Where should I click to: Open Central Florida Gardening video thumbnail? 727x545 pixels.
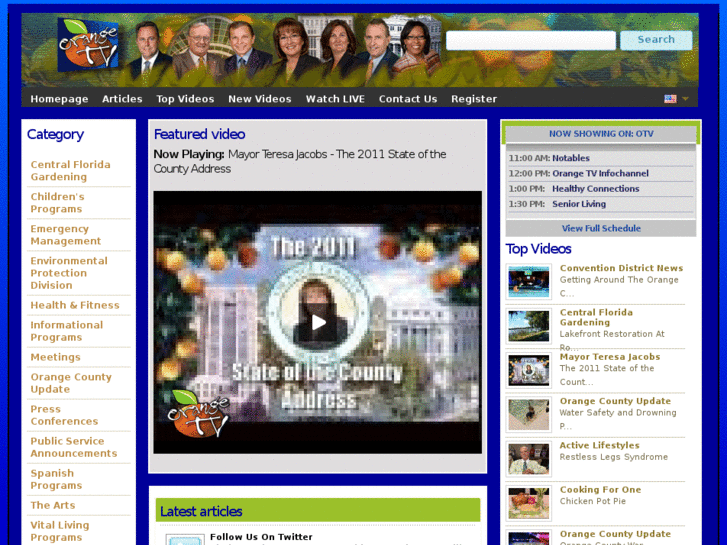point(529,326)
